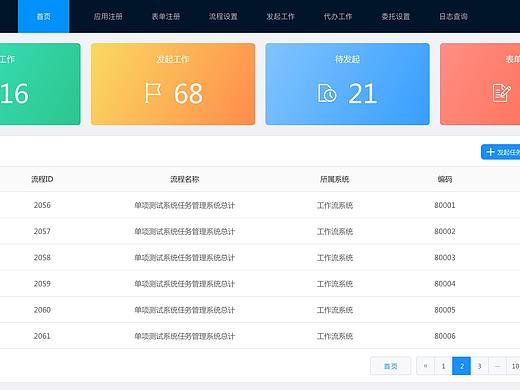520x390 pixels.
Task: Click code 80004 cell
Action: click(445, 284)
